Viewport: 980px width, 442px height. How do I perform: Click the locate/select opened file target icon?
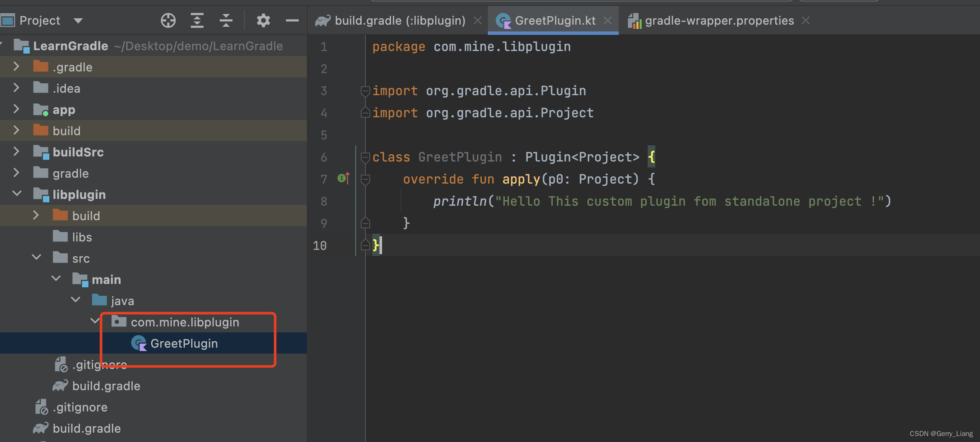coord(168,20)
